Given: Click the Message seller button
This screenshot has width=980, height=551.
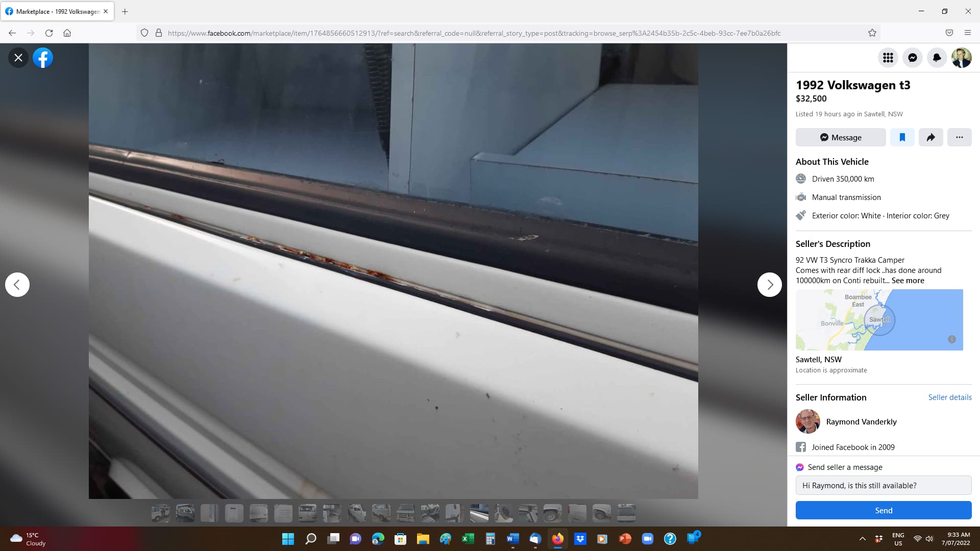Looking at the screenshot, I should pos(841,137).
